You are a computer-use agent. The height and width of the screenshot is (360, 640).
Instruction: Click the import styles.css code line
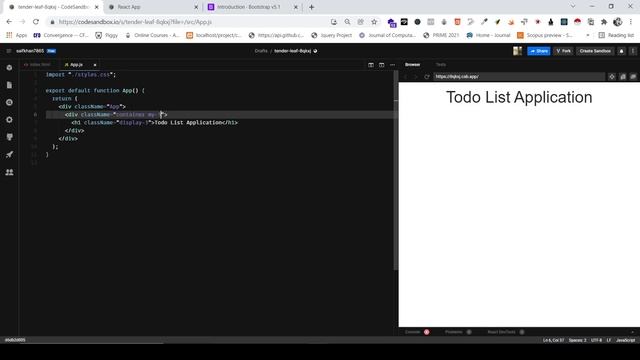coord(81,75)
